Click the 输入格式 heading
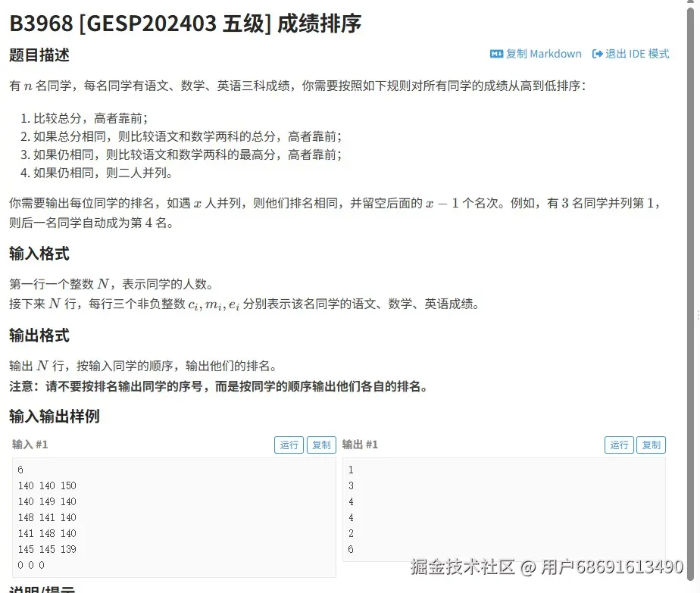 (x=39, y=254)
